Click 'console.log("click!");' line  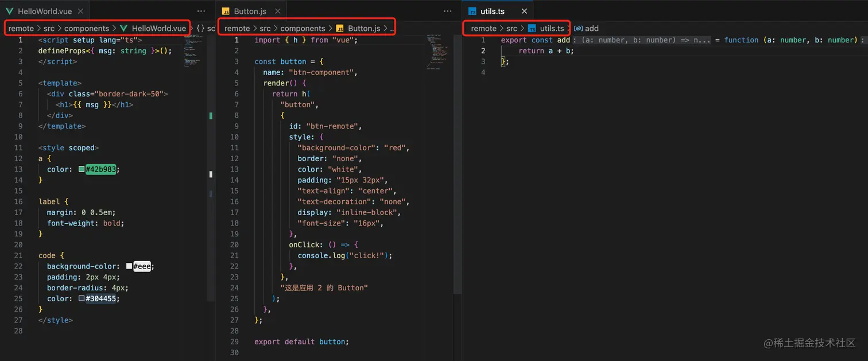[345, 255]
